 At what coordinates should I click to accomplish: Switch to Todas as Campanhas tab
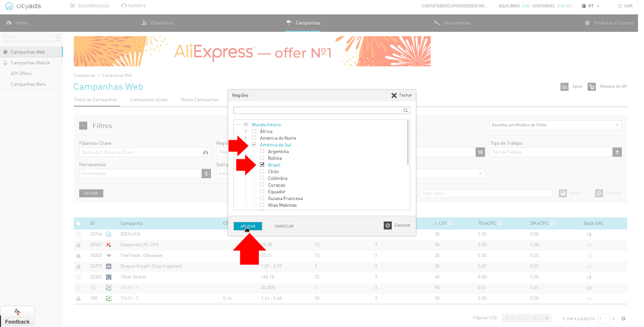(95, 100)
